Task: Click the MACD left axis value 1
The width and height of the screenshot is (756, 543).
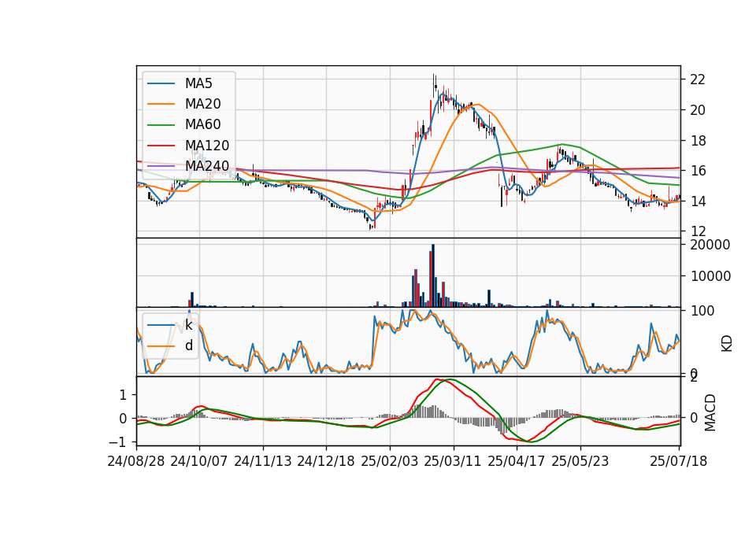Action: pos(123,395)
